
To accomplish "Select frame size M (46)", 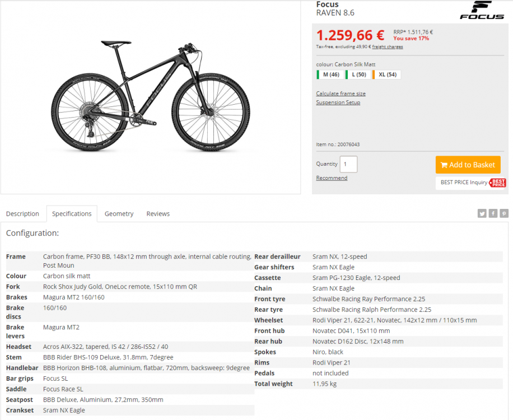I will (329, 74).
